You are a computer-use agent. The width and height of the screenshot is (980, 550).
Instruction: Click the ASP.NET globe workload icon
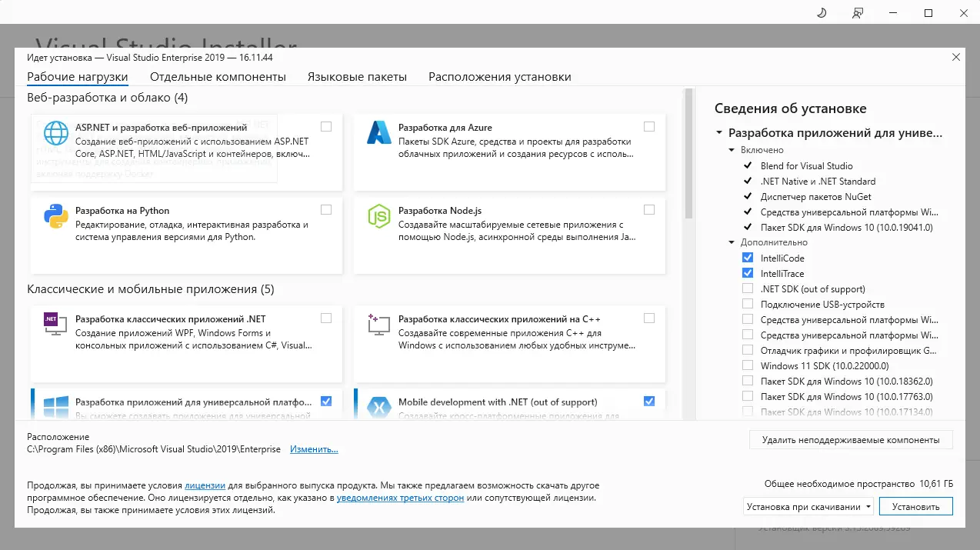[56, 133]
